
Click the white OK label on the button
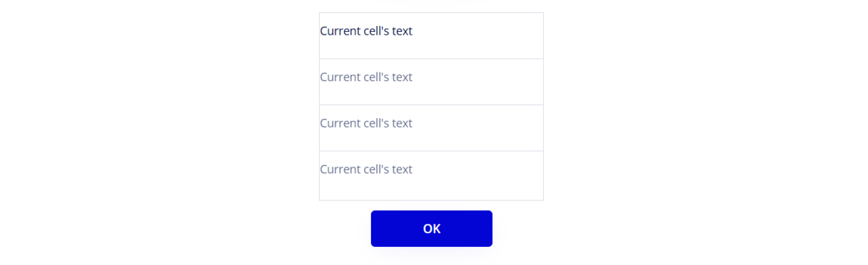click(432, 229)
